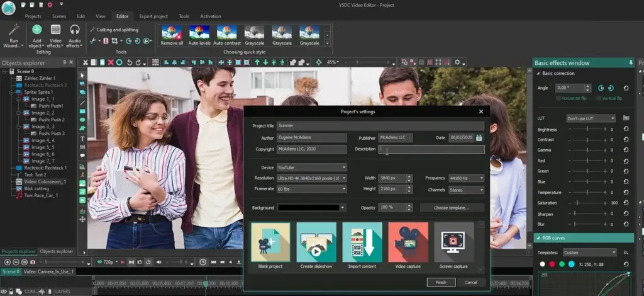Toggle the timeline eye visibility icon
This screenshot has width=644, height=296.
click(x=4, y=292)
